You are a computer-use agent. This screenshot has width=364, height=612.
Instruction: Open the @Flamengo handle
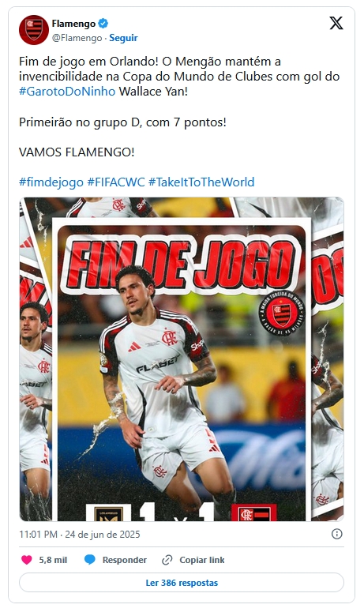[x=77, y=38]
